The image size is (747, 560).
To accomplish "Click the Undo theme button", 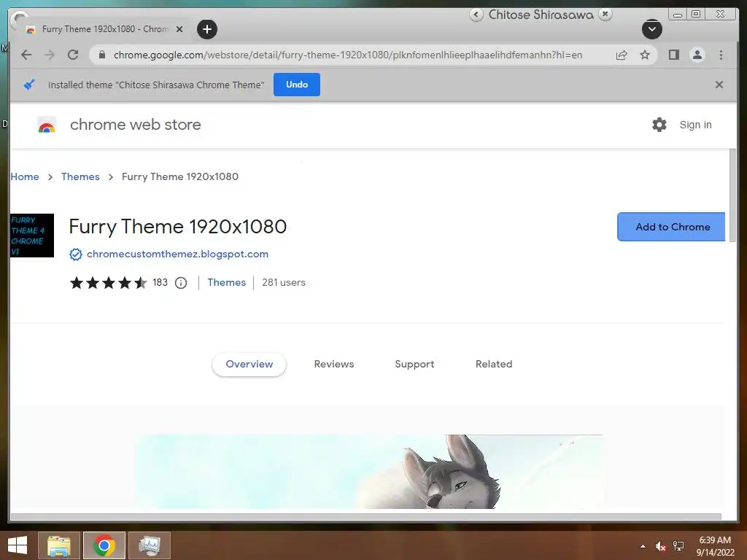I will coord(297,85).
